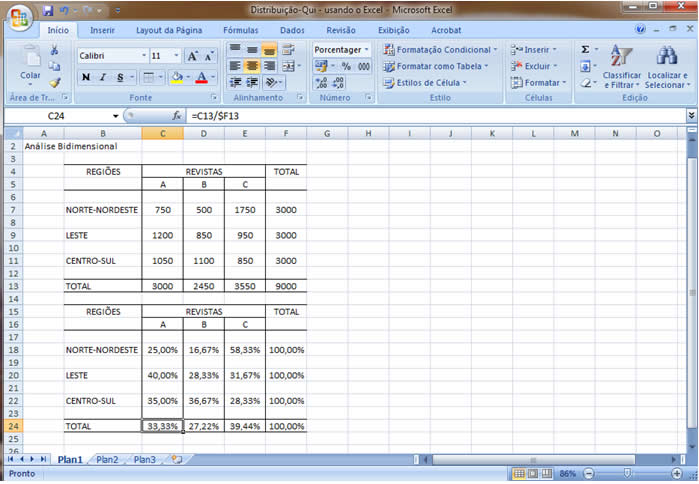Click the AutoSum sigma icon
Image resolution: width=699 pixels, height=484 pixels.
click(x=586, y=49)
